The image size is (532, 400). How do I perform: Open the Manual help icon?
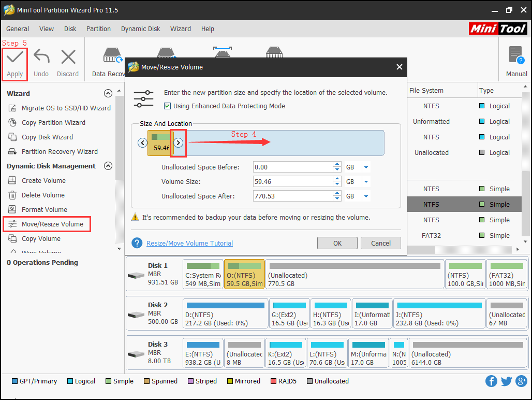tap(516, 55)
